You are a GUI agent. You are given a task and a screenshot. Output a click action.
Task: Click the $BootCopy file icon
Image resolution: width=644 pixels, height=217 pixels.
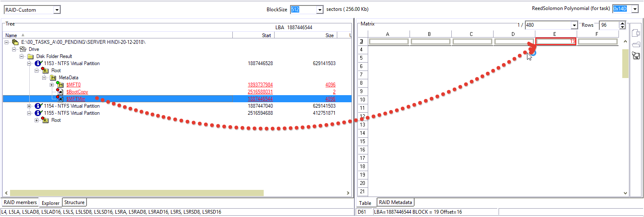click(x=60, y=92)
